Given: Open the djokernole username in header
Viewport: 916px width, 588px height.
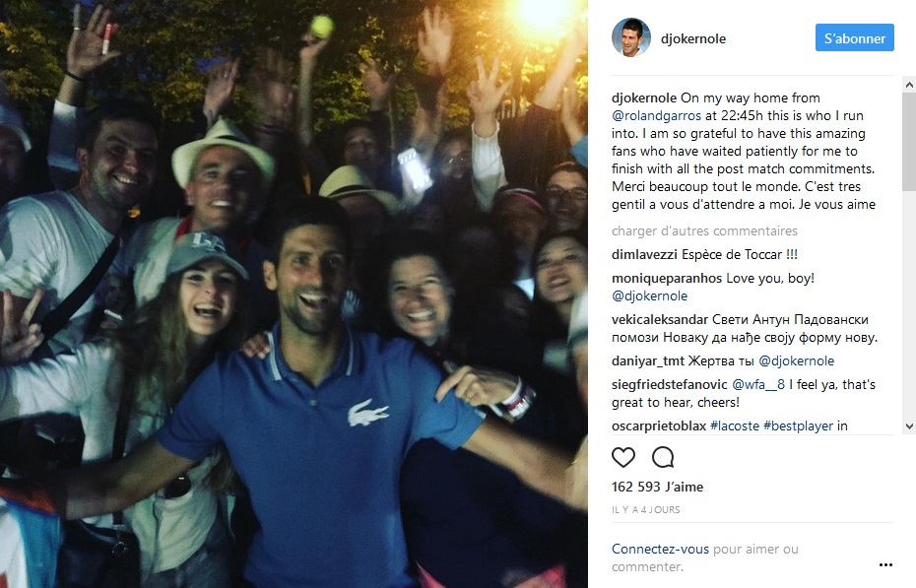Looking at the screenshot, I should coord(692,38).
